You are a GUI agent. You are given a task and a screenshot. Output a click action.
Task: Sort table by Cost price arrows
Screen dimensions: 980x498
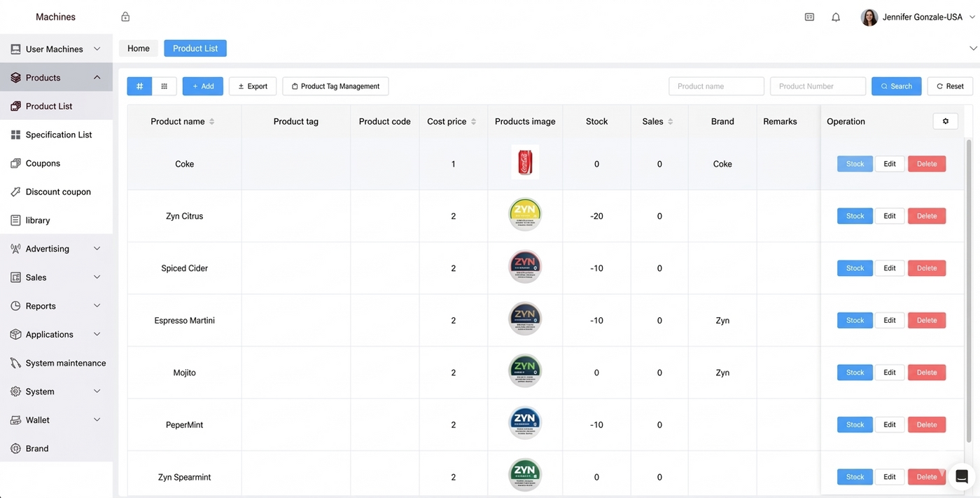[x=473, y=121]
